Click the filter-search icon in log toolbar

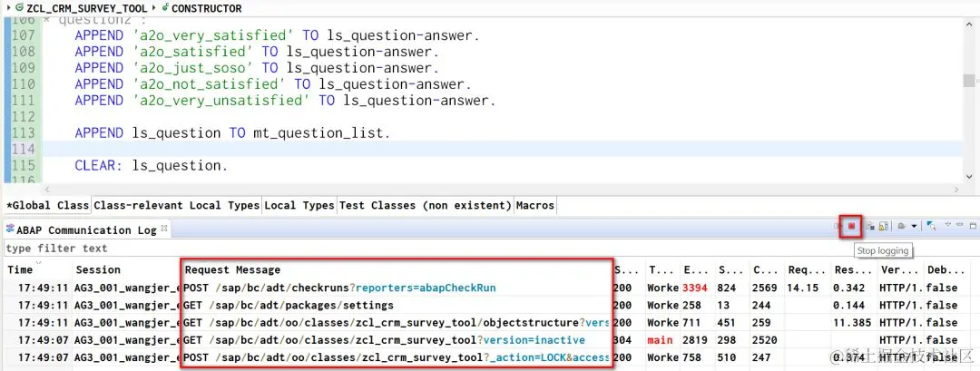(x=931, y=226)
